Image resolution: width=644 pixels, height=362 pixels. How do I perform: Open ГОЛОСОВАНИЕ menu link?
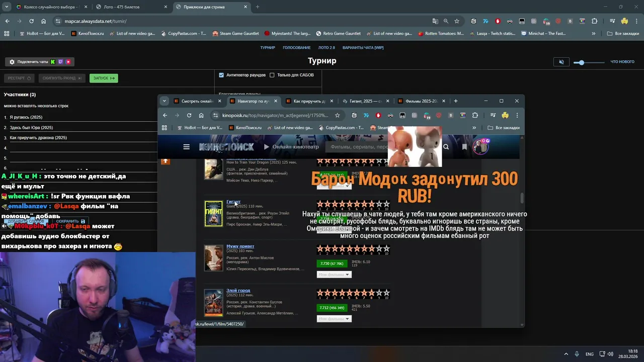tap(296, 47)
